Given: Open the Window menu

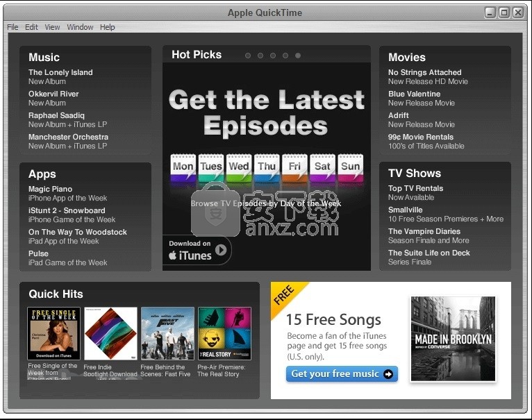Looking at the screenshot, I should (80, 27).
